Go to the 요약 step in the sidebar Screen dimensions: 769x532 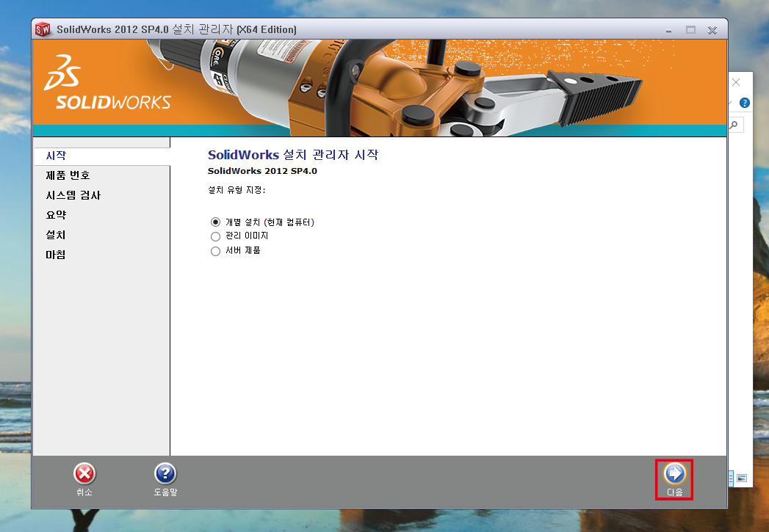pos(56,215)
